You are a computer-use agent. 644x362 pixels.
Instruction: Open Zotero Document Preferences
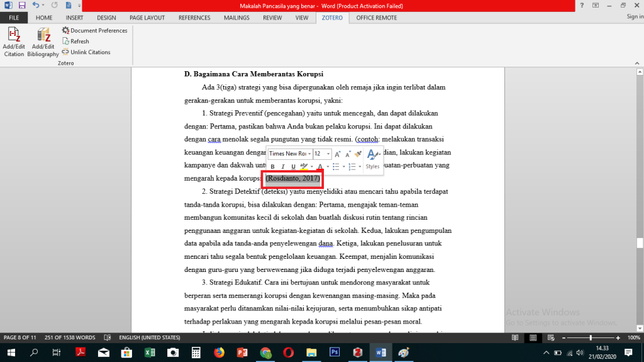tap(94, 30)
